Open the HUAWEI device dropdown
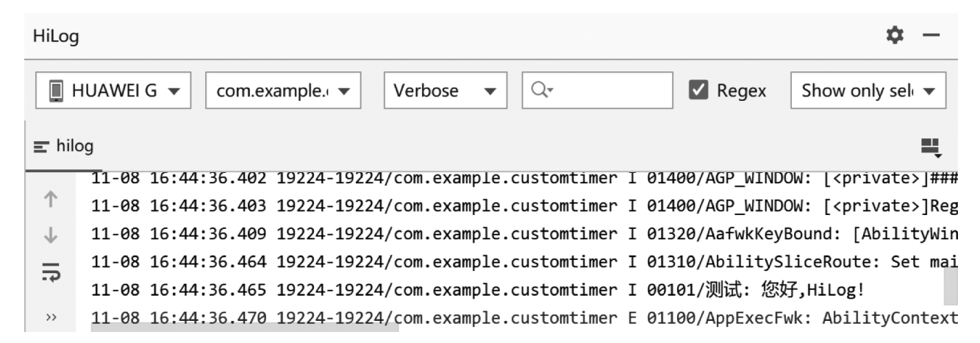The width and height of the screenshot is (980, 343). pos(113,91)
